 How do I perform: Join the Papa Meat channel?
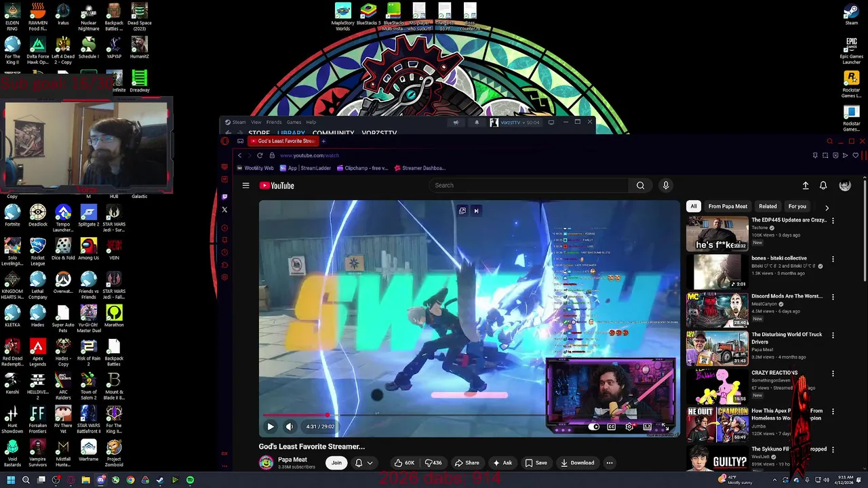point(336,463)
